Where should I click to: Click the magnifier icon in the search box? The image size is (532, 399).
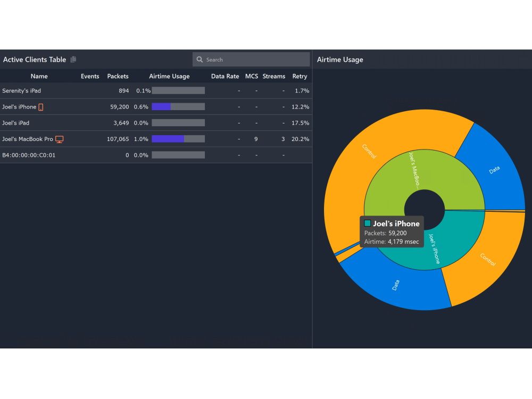pos(199,60)
